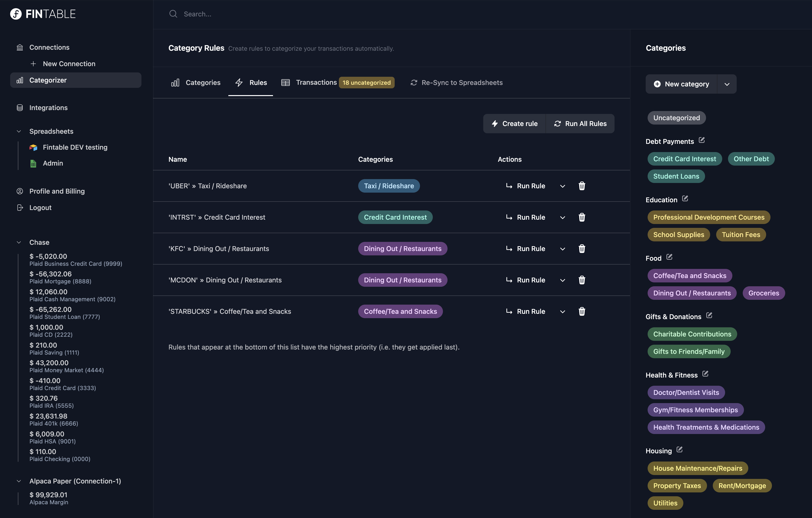Open Integrations in the sidebar
Screen dimensions: 812x518
pos(48,108)
